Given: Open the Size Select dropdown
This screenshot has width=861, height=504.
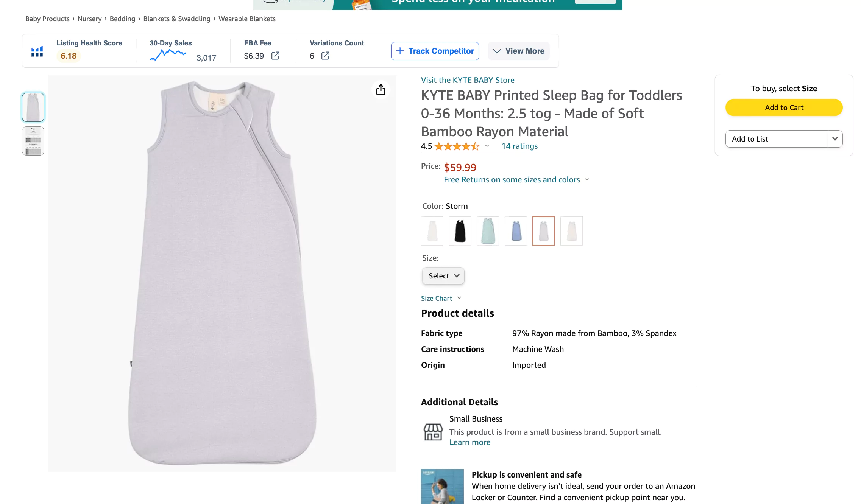Looking at the screenshot, I should pyautogui.click(x=443, y=276).
